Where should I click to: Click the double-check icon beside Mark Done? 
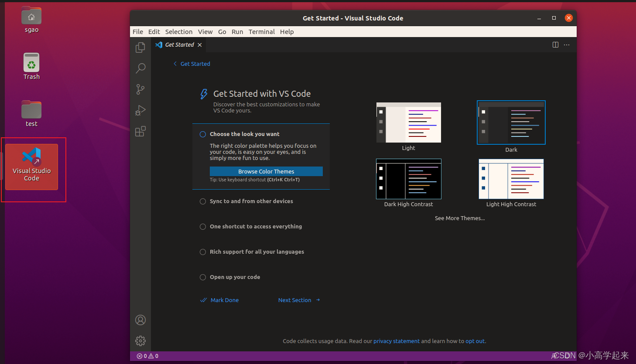(x=203, y=300)
